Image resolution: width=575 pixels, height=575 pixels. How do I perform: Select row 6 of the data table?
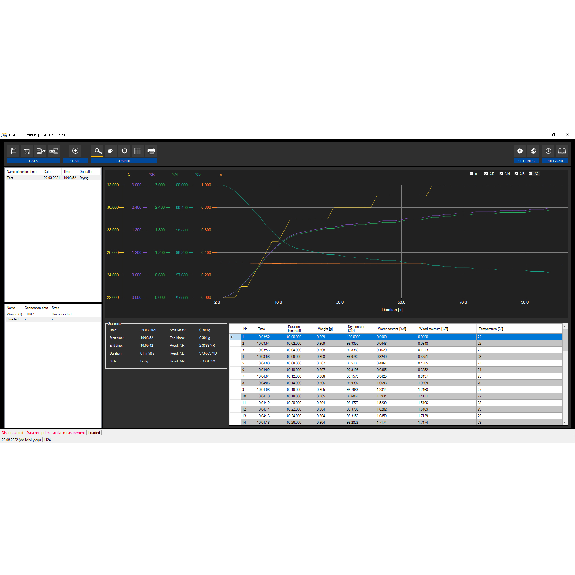396,370
